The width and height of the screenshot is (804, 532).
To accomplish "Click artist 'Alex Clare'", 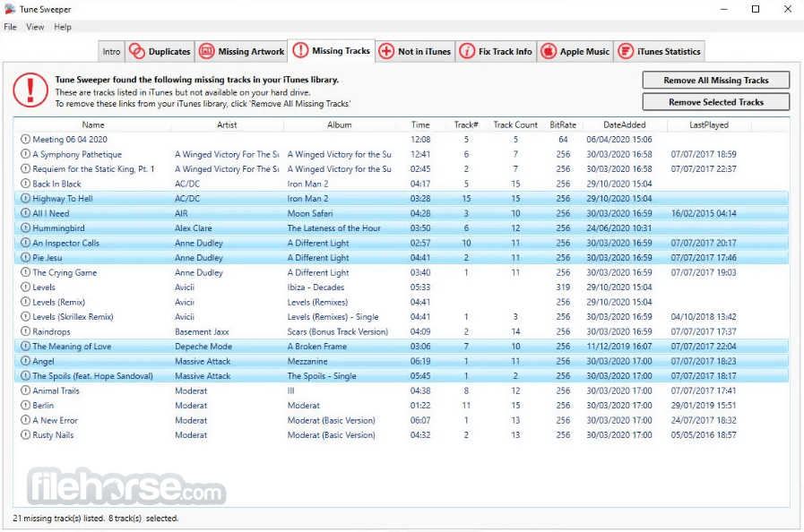I will 193,227.
